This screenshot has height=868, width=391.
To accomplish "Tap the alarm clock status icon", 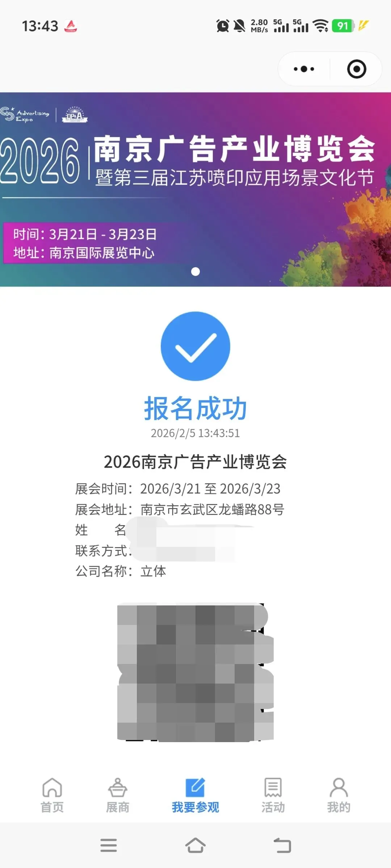I will (223, 26).
